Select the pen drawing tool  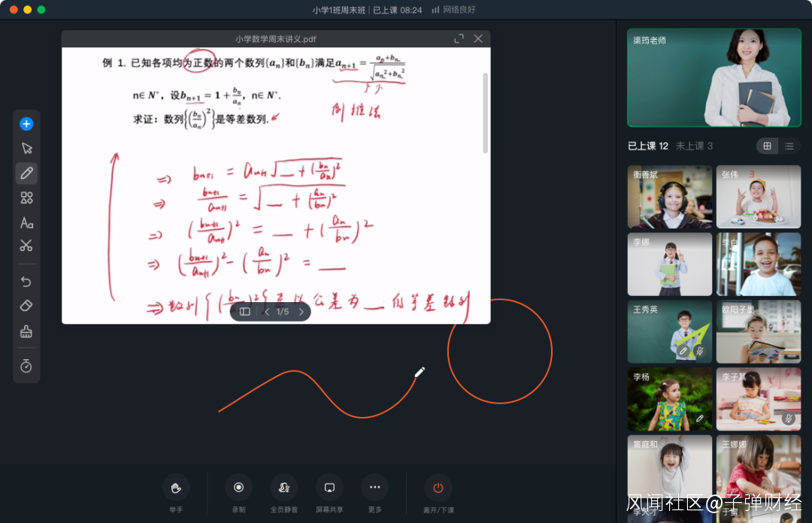point(26,173)
